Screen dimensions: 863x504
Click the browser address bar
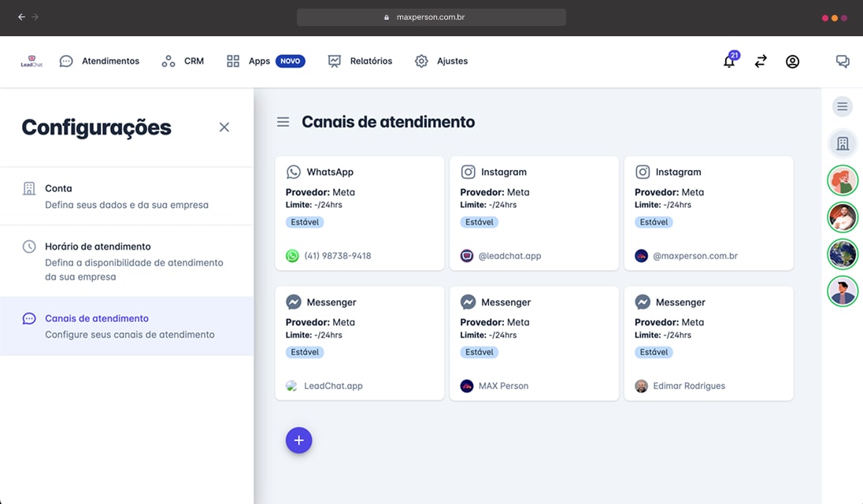point(431,17)
